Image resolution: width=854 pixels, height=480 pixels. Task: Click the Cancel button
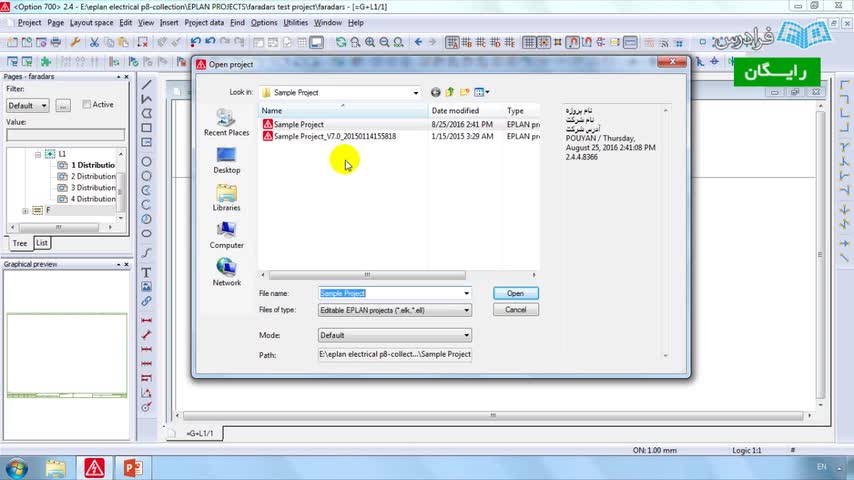(x=515, y=309)
